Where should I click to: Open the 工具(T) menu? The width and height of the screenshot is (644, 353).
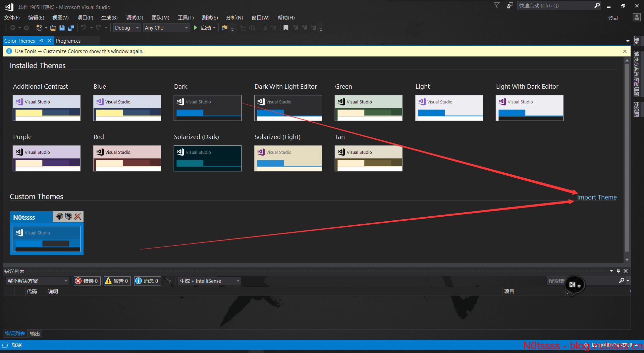tap(186, 17)
